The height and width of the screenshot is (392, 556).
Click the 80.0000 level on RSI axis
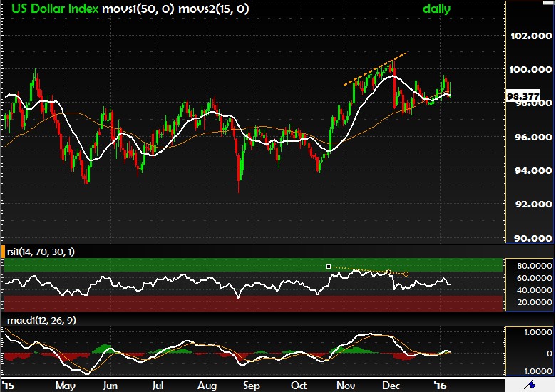coord(530,265)
